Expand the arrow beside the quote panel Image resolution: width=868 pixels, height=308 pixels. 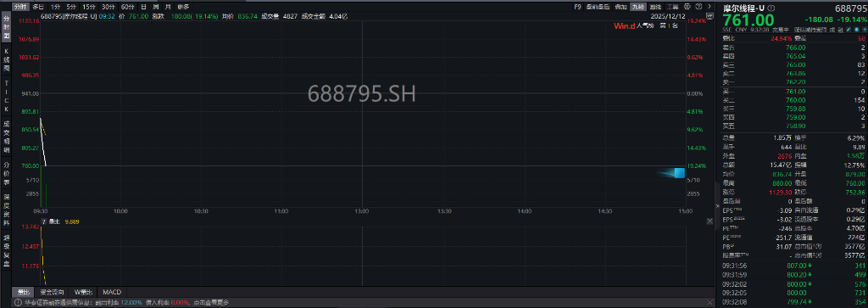[x=719, y=205]
